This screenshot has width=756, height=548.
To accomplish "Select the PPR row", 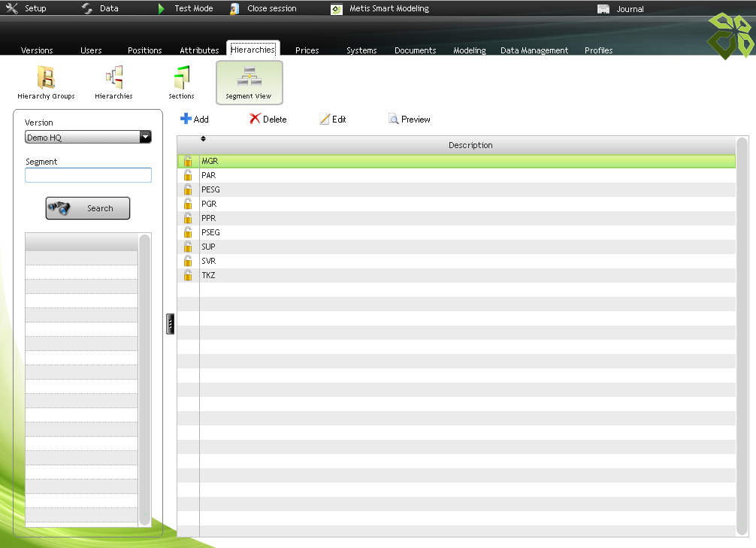I will (x=457, y=218).
